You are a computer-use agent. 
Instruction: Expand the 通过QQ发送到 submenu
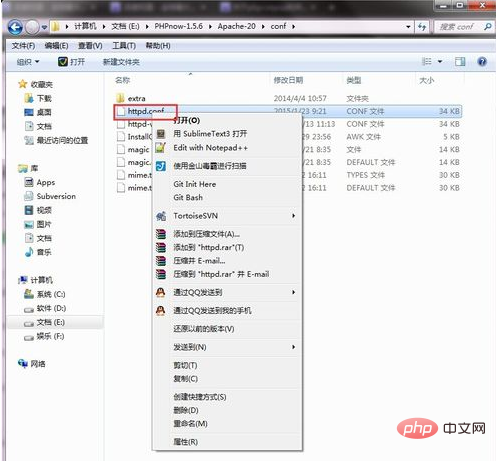point(227,292)
